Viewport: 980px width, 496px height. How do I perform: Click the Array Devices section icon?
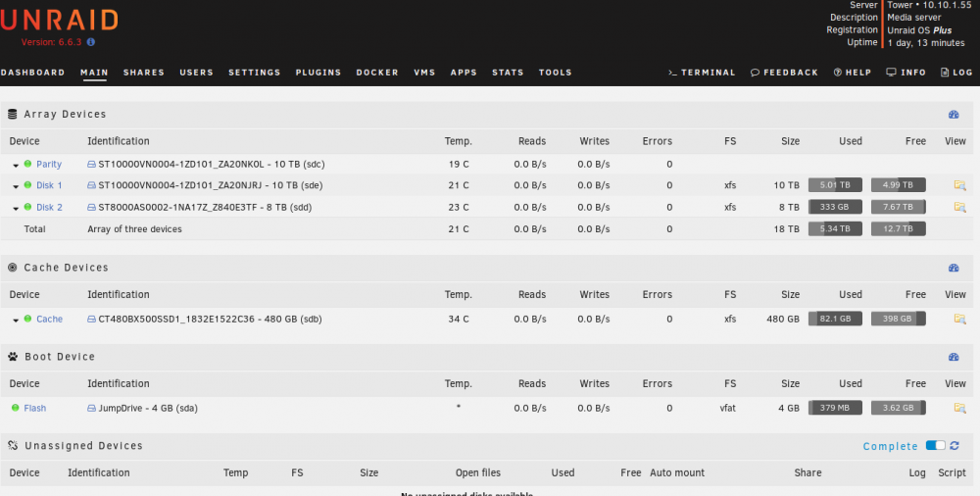[12, 114]
